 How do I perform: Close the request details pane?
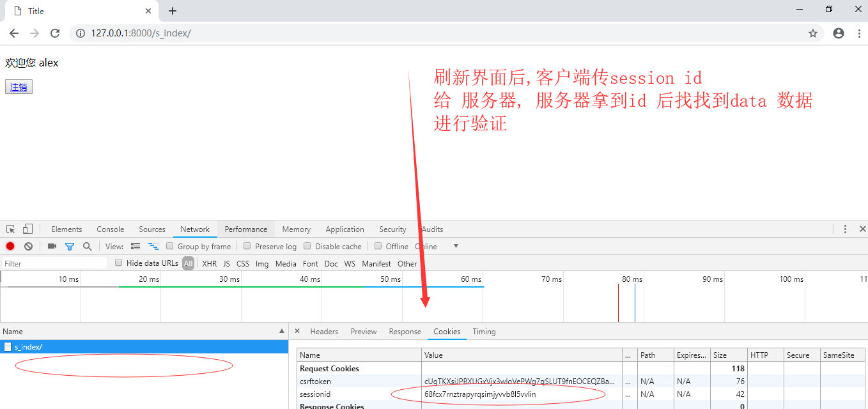(297, 331)
